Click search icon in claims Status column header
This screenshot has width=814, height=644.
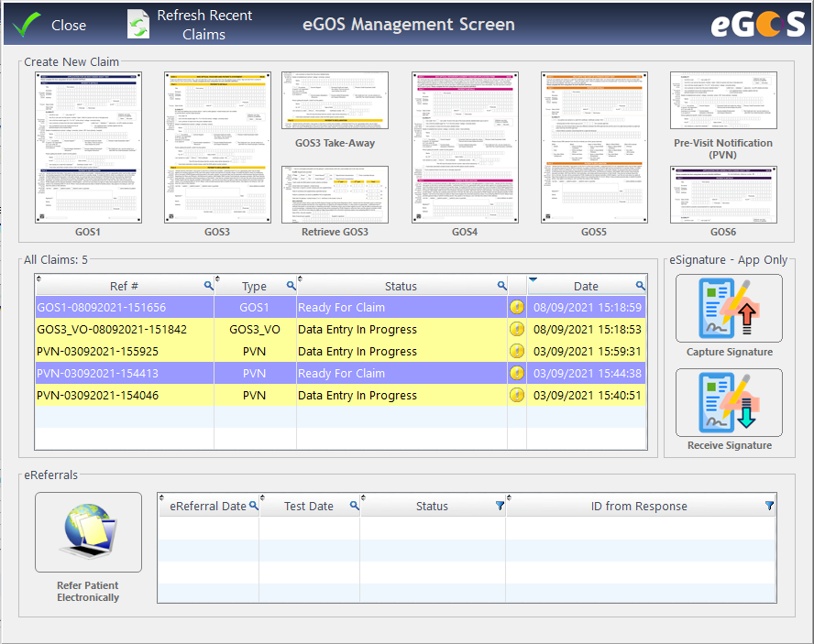(x=501, y=286)
